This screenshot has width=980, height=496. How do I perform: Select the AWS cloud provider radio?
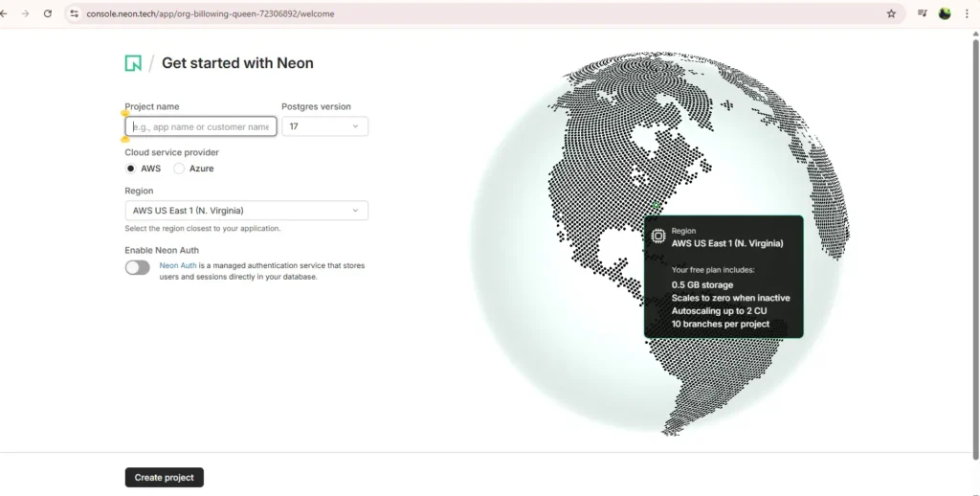[131, 169]
